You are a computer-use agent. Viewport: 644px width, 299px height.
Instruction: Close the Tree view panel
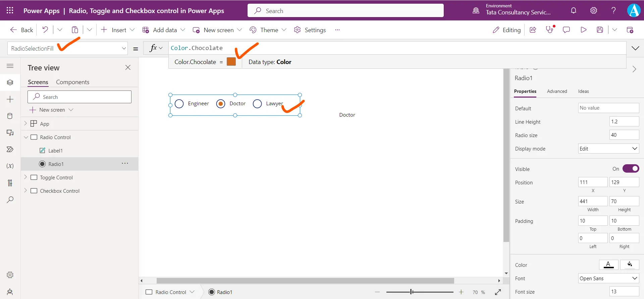(x=128, y=67)
